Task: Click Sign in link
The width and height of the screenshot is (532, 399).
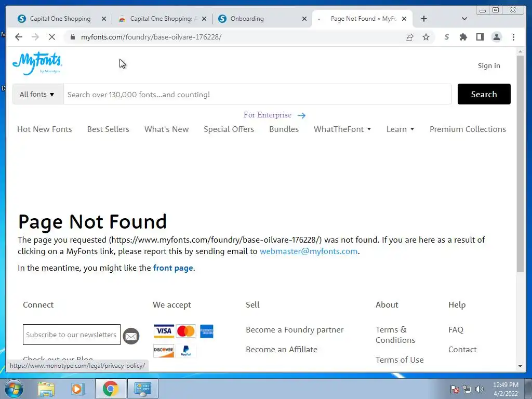Action: (x=489, y=65)
